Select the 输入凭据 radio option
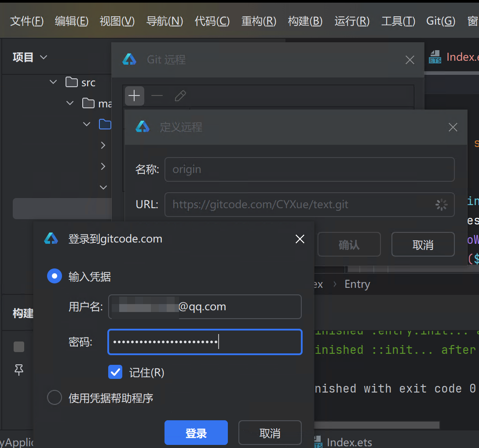This screenshot has height=448, width=479. 55,276
